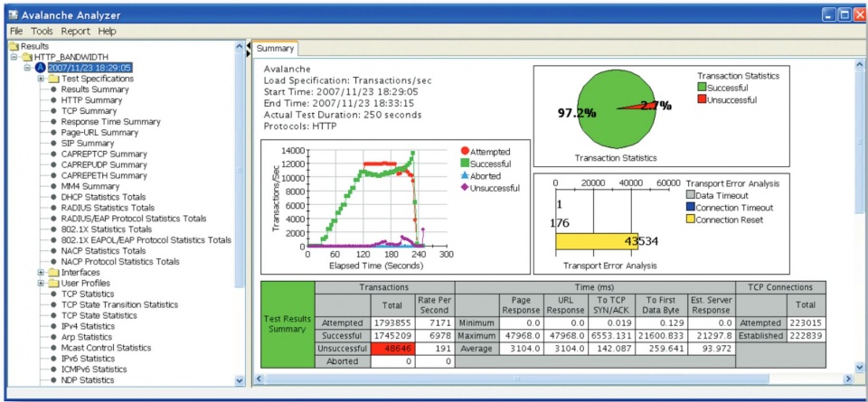Click the Attempted total value 1793855
The image size is (868, 402).
[x=392, y=323]
